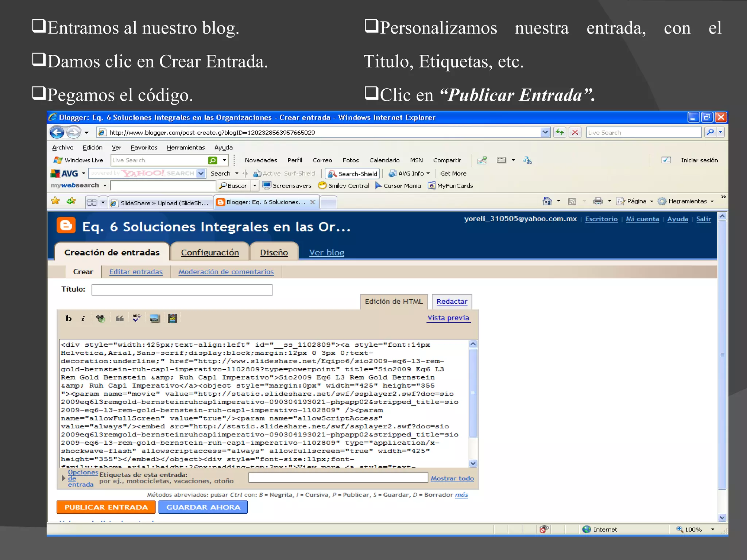
Task: Click the GUARDAR AHORA button
Action: (x=203, y=507)
